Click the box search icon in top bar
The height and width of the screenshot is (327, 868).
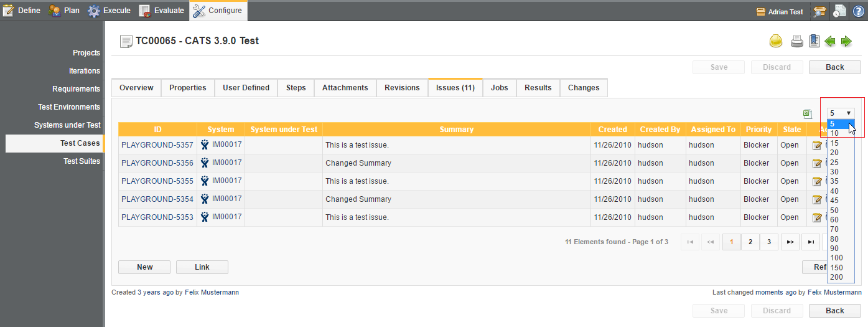[x=819, y=11]
